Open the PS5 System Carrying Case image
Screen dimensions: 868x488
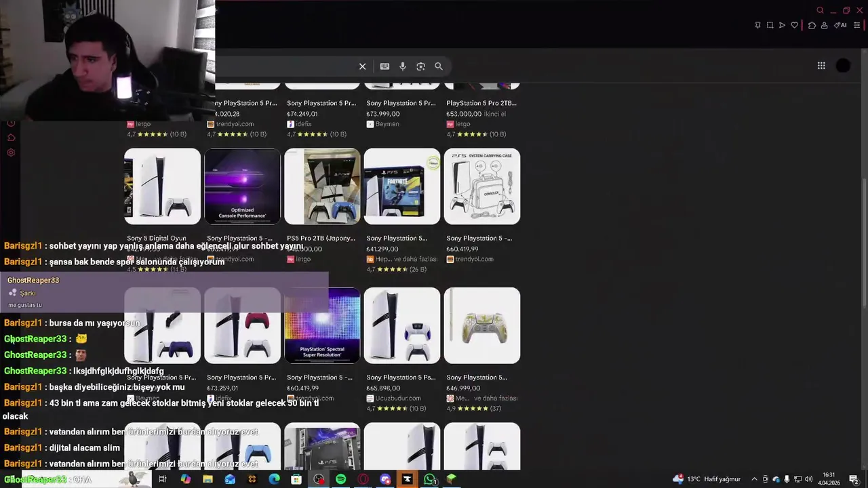point(482,186)
